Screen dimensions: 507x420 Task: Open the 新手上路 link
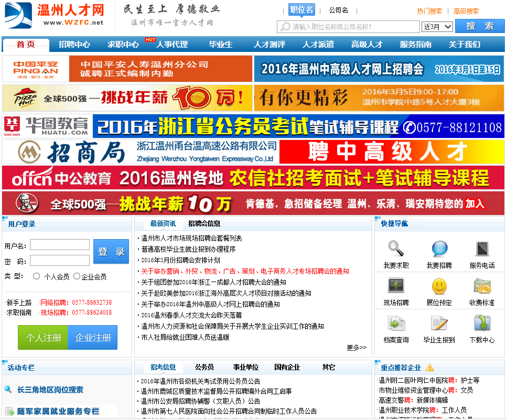19,303
